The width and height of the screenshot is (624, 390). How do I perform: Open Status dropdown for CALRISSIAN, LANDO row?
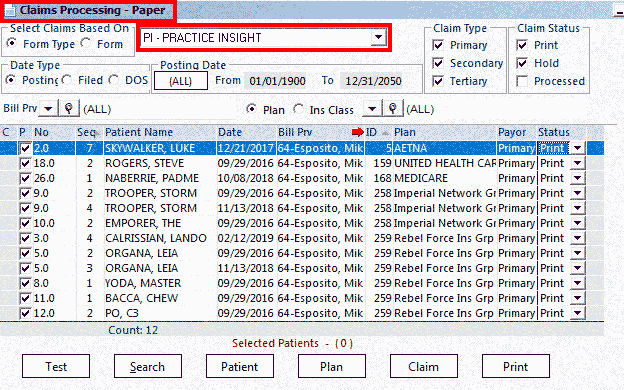pyautogui.click(x=577, y=238)
